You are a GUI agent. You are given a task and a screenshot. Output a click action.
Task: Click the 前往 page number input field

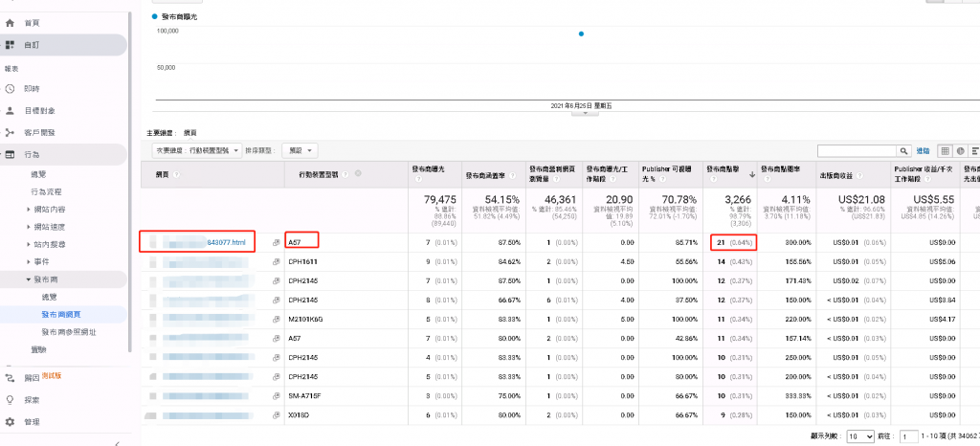[x=909, y=436]
